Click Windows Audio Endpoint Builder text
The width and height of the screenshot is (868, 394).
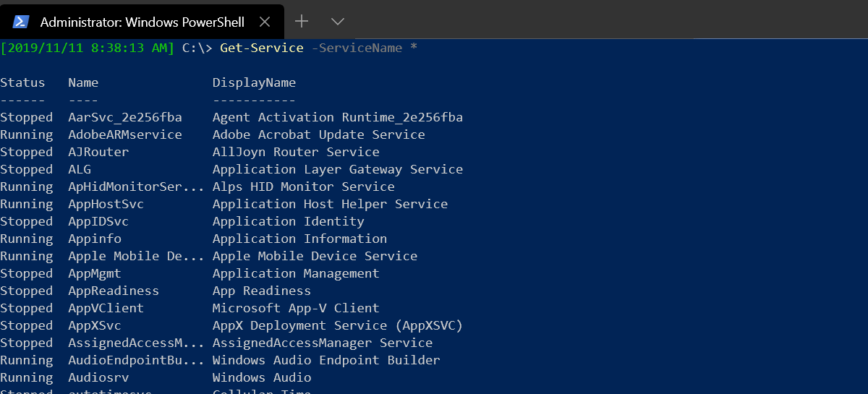tap(326, 360)
